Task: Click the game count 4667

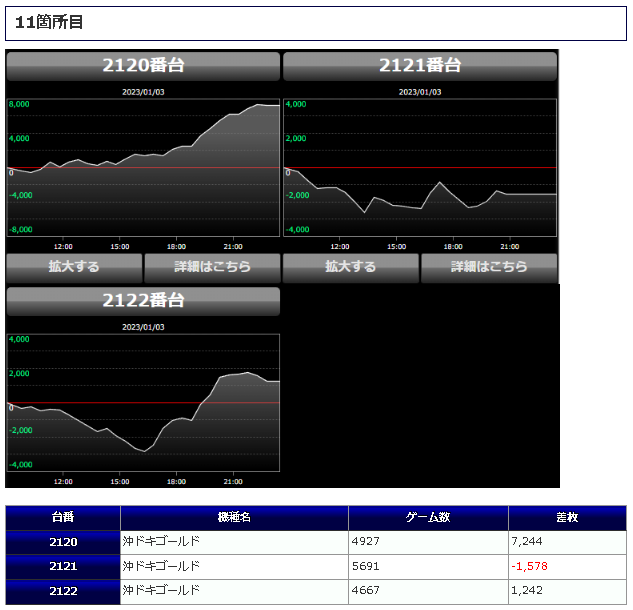Action: pyautogui.click(x=365, y=591)
